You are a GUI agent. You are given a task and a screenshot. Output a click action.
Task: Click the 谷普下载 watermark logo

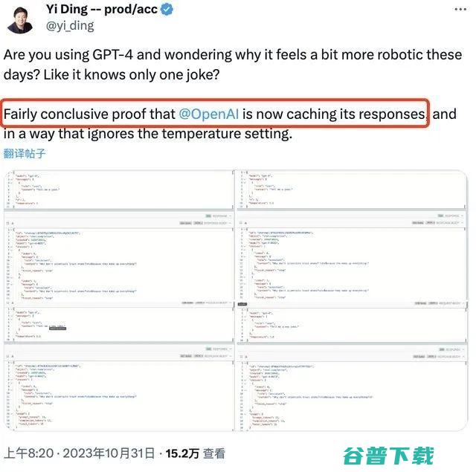pyautogui.click(x=388, y=456)
